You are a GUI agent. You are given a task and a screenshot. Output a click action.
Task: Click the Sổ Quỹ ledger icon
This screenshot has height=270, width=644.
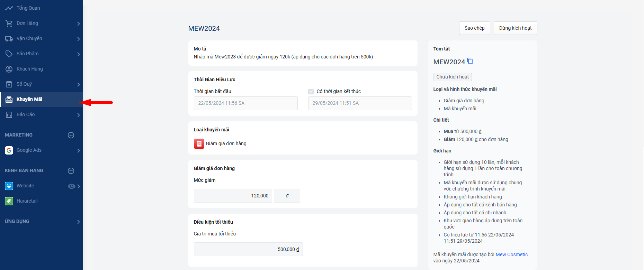(x=9, y=84)
